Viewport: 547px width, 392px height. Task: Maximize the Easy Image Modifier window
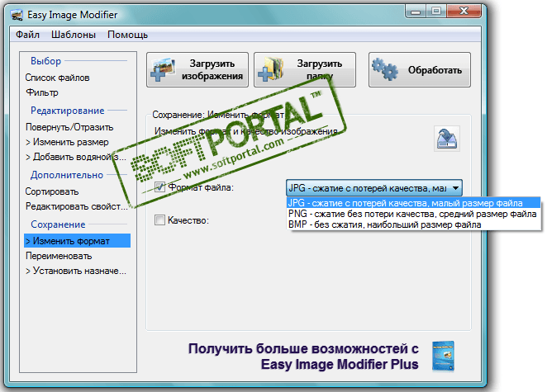[436, 12]
